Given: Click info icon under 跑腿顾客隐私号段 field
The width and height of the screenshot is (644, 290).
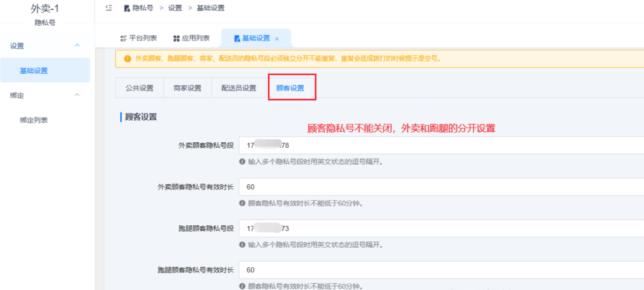Looking at the screenshot, I should (x=242, y=245).
